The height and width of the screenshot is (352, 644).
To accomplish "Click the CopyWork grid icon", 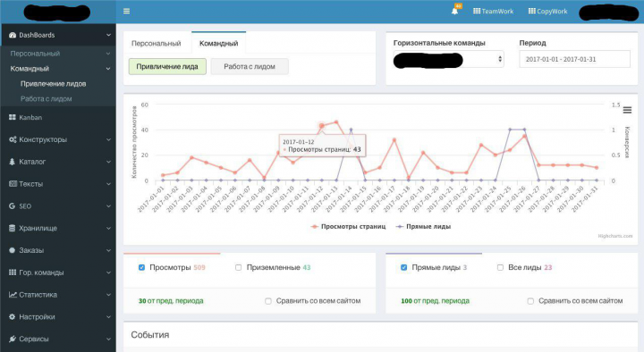I will [532, 11].
